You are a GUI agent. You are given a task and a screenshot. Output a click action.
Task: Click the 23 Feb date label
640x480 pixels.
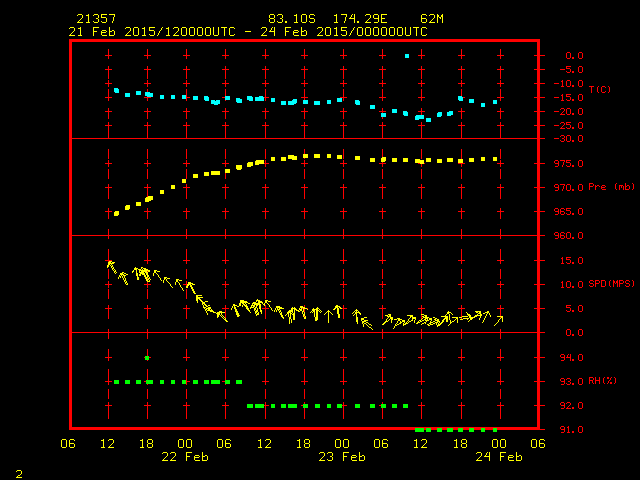pos(342,457)
